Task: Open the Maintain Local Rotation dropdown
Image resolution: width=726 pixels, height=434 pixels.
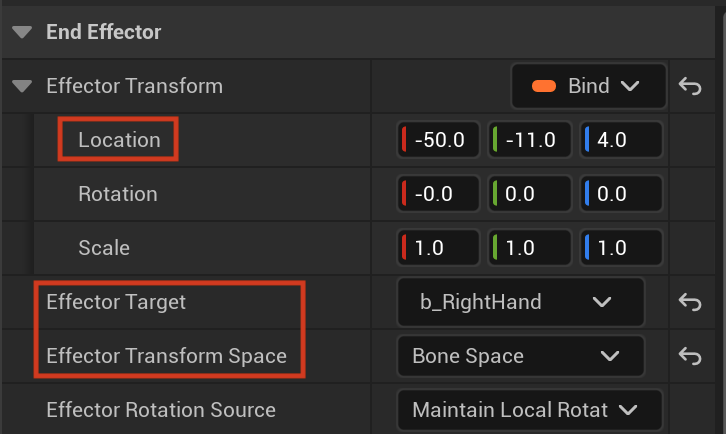Action: 530,410
